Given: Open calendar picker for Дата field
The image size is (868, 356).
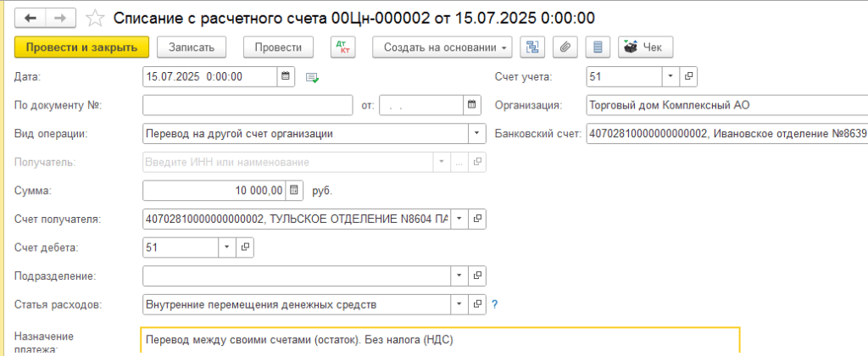Looking at the screenshot, I should point(287,76).
